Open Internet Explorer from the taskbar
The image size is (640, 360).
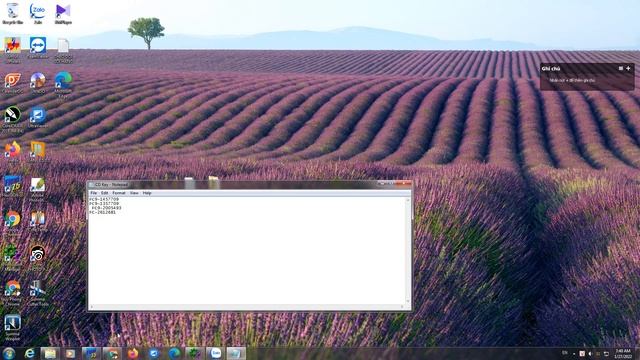(x=29, y=353)
